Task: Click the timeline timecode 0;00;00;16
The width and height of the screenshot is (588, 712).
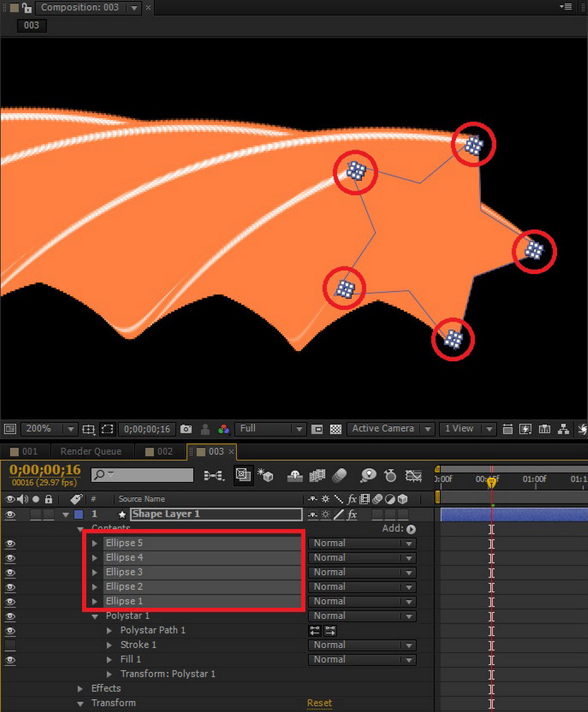Action: (x=45, y=470)
